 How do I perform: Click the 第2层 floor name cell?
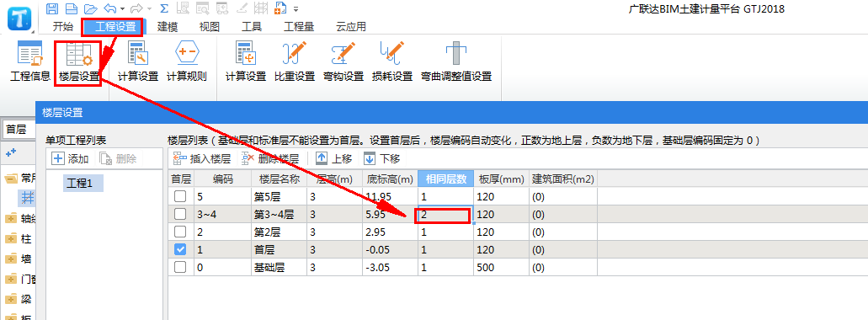click(x=279, y=232)
